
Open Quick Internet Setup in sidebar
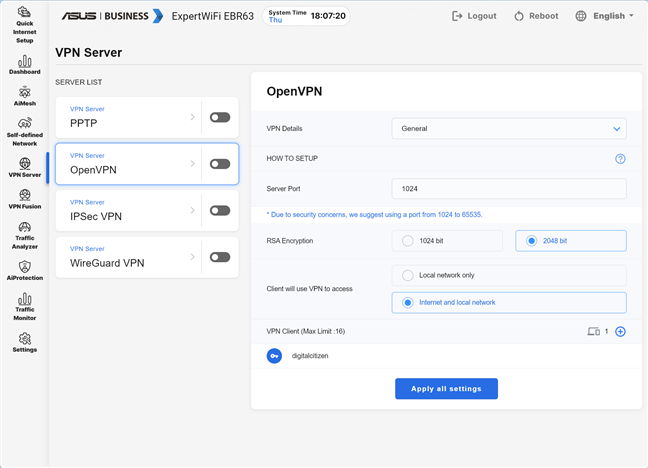(x=24, y=28)
